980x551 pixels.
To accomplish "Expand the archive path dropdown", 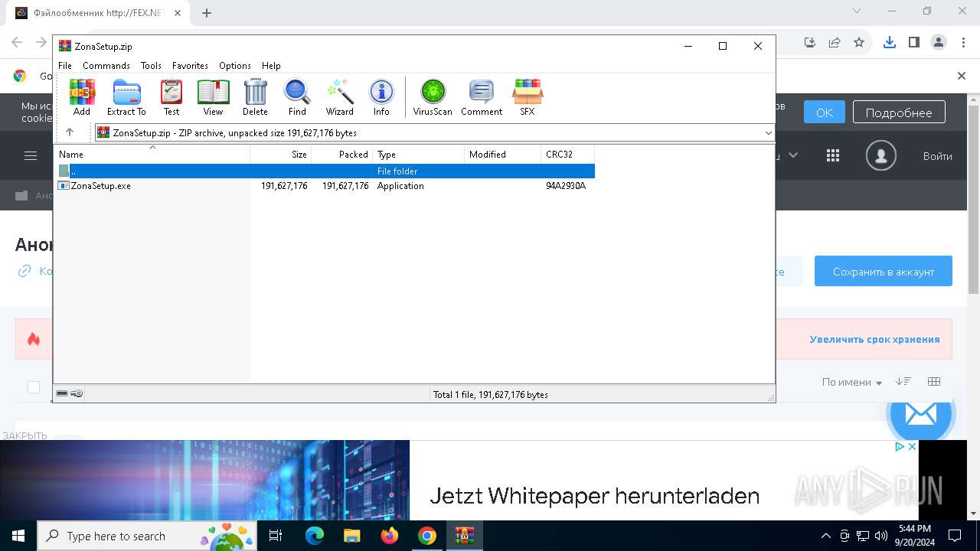I will coord(768,133).
